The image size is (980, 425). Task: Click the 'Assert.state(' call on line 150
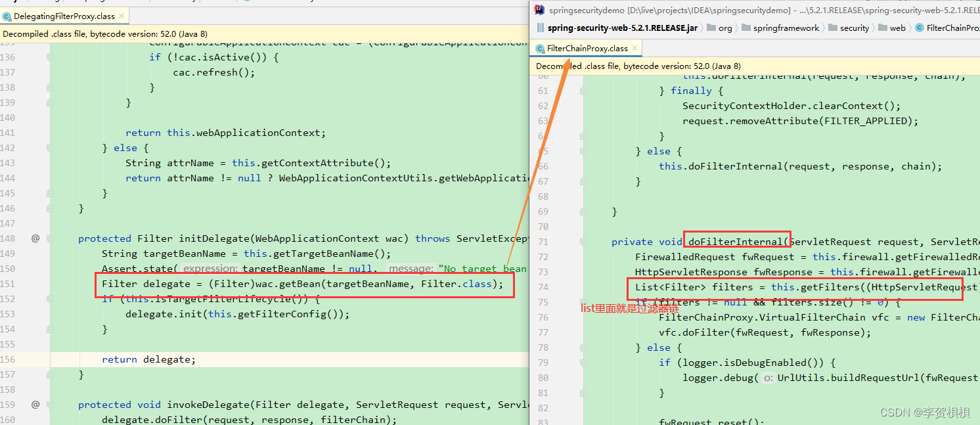[140, 269]
